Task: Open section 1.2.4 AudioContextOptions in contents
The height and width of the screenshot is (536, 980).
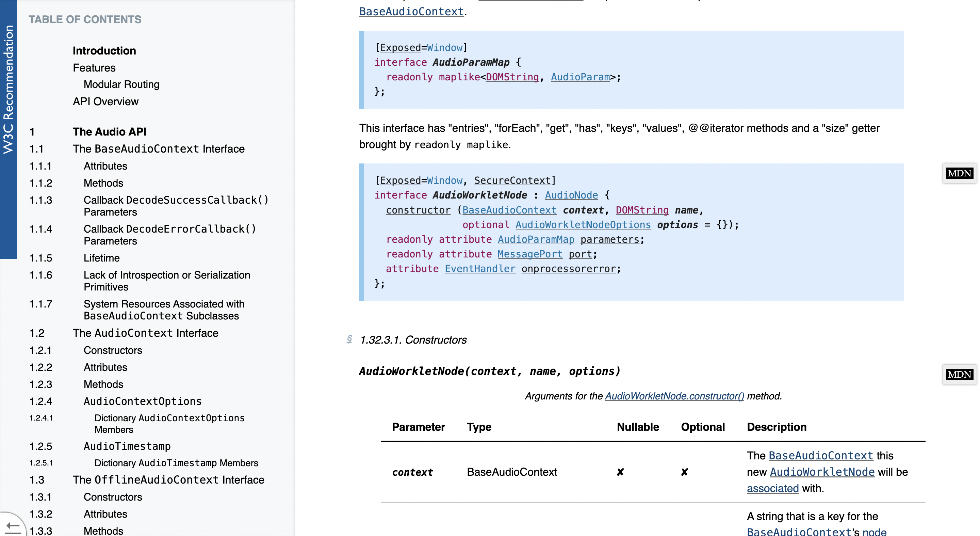Action: point(142,401)
